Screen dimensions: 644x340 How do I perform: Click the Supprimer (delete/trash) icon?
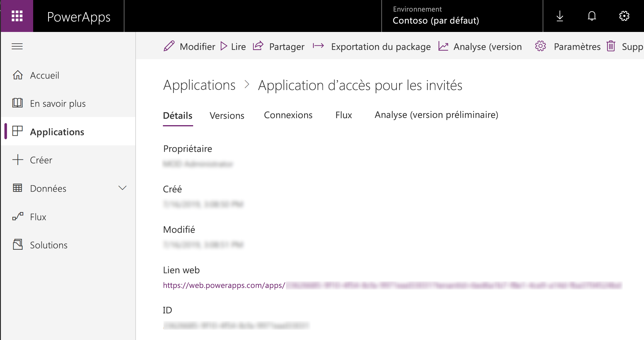pyautogui.click(x=612, y=46)
